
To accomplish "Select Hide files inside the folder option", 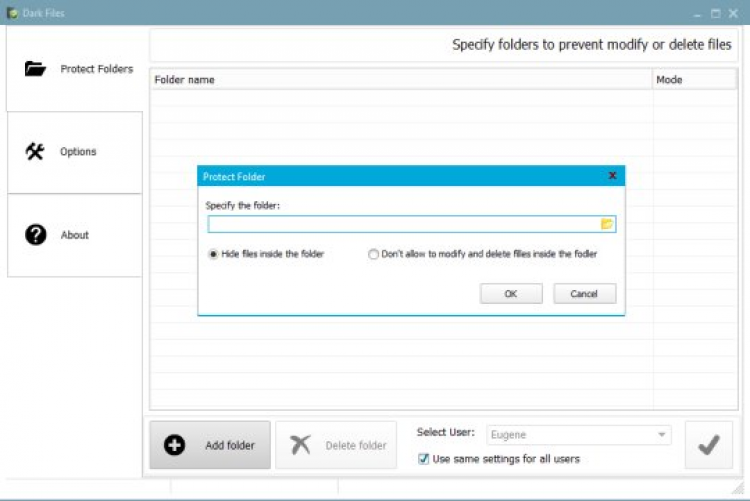I will tap(214, 254).
